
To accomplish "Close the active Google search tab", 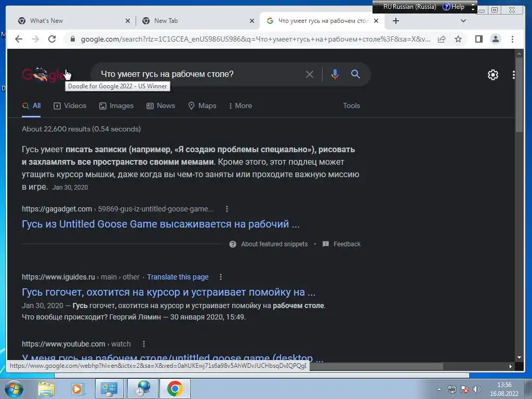I will pyautogui.click(x=376, y=21).
